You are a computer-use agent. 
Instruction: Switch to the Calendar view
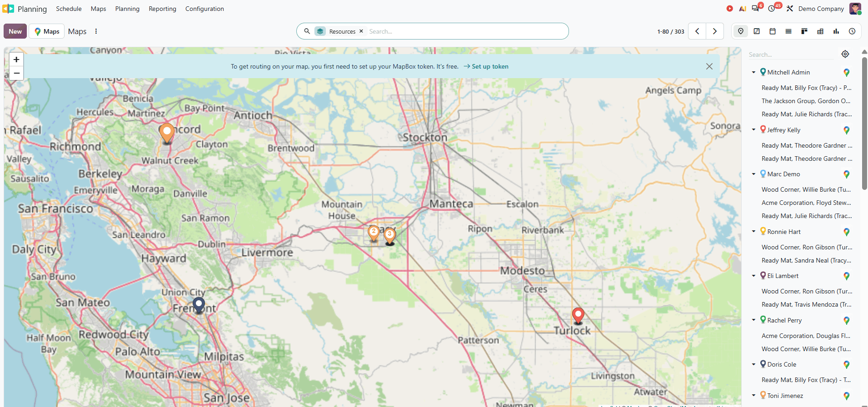(x=773, y=31)
